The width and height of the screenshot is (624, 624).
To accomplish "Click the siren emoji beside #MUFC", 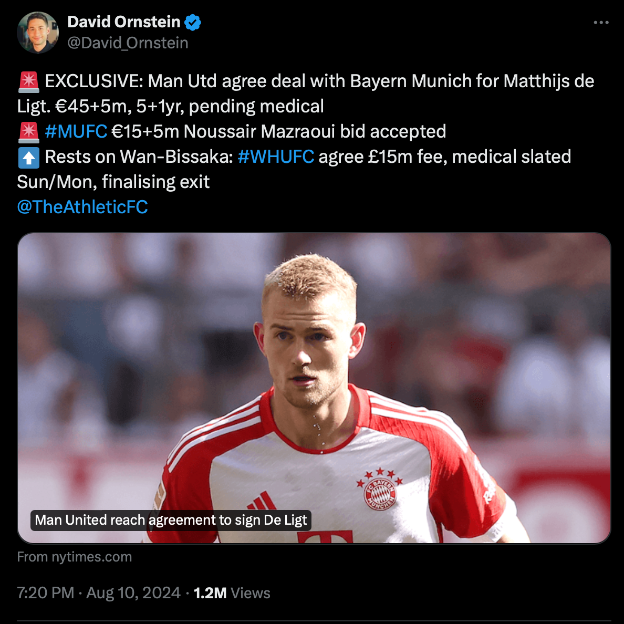I will (29, 132).
